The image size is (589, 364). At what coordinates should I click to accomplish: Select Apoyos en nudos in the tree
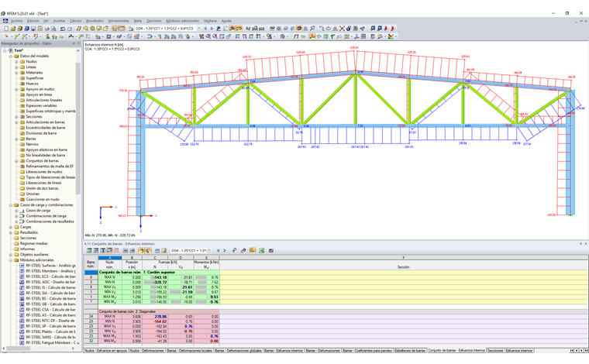40,89
